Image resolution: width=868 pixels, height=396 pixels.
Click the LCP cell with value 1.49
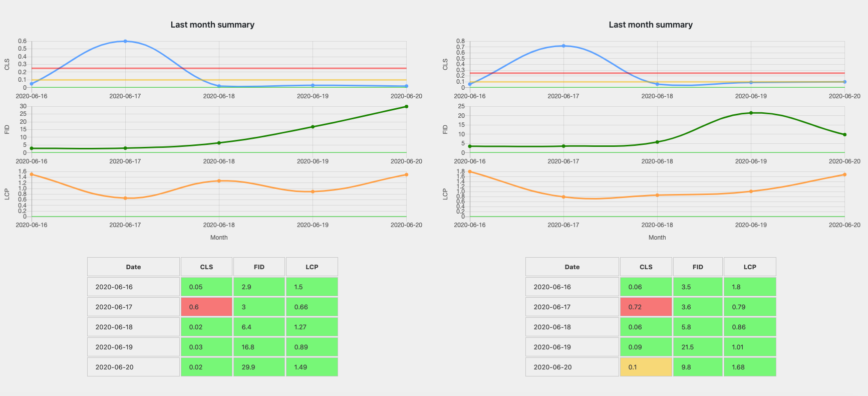[312, 367]
